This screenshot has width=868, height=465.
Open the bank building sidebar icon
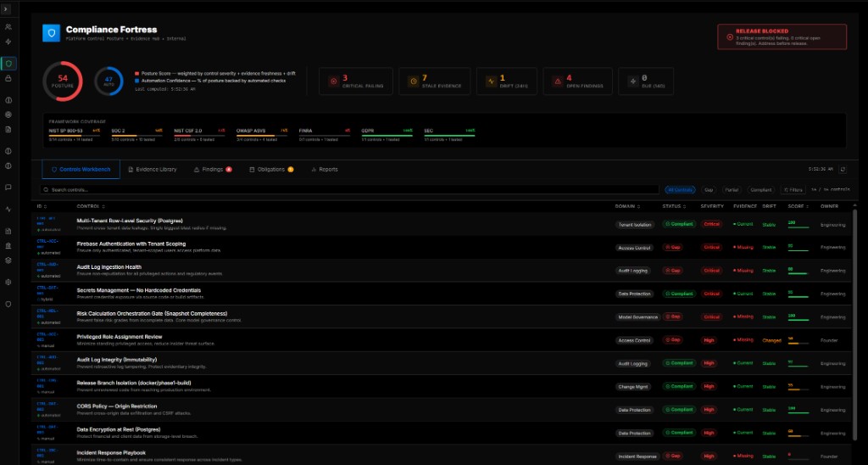8,245
